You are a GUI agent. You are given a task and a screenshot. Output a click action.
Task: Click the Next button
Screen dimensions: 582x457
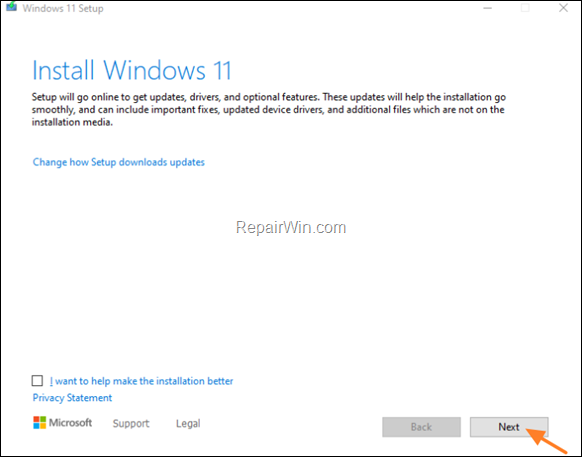[x=509, y=427]
